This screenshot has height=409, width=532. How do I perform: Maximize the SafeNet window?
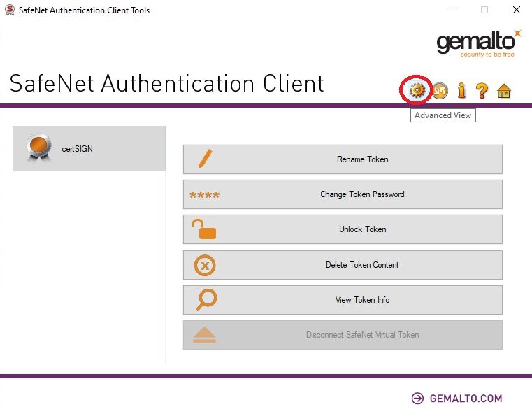tap(484, 10)
